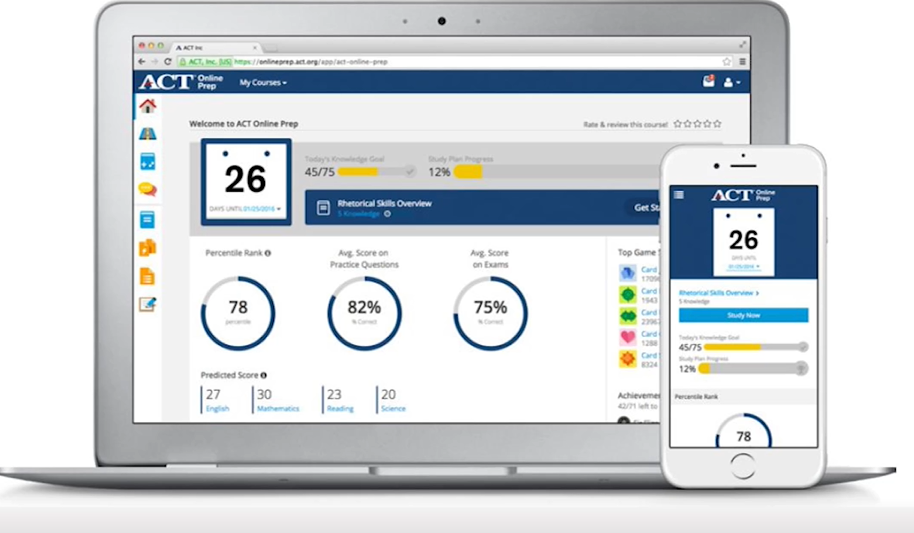Viewport: 914px width, 533px height.
Task: Click the 5 Knowledge link in banner
Action: (x=358, y=214)
